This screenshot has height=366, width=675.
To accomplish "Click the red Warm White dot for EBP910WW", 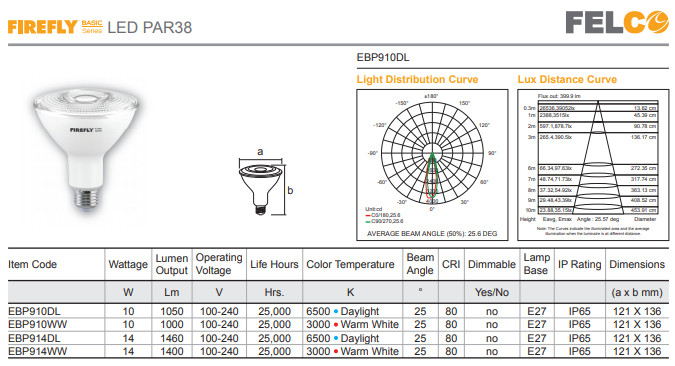I will tap(336, 325).
